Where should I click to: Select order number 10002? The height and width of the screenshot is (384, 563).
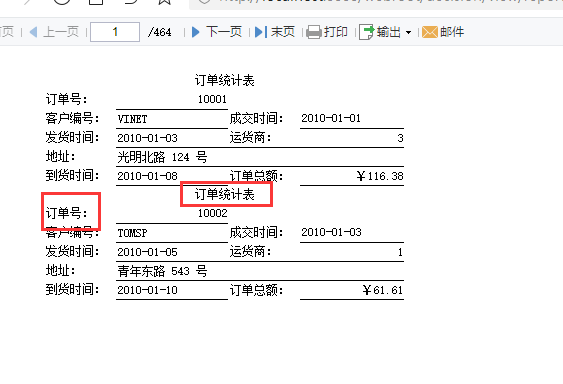pos(213,213)
